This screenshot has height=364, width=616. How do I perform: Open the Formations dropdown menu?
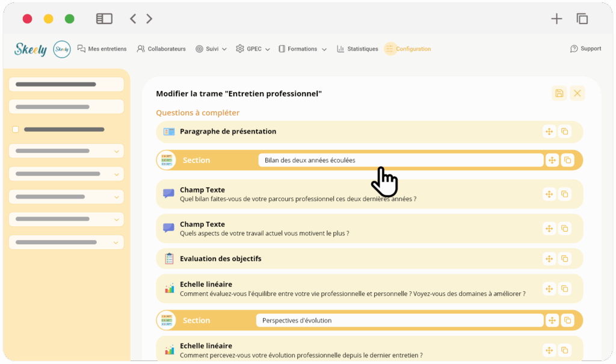click(303, 49)
